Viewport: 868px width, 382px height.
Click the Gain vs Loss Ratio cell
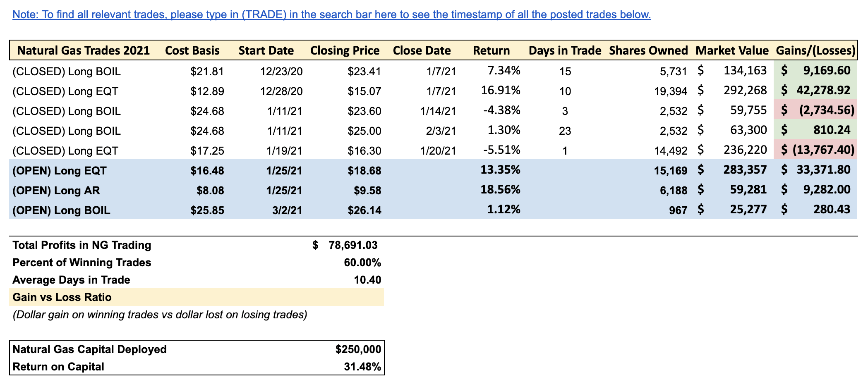[x=62, y=297]
